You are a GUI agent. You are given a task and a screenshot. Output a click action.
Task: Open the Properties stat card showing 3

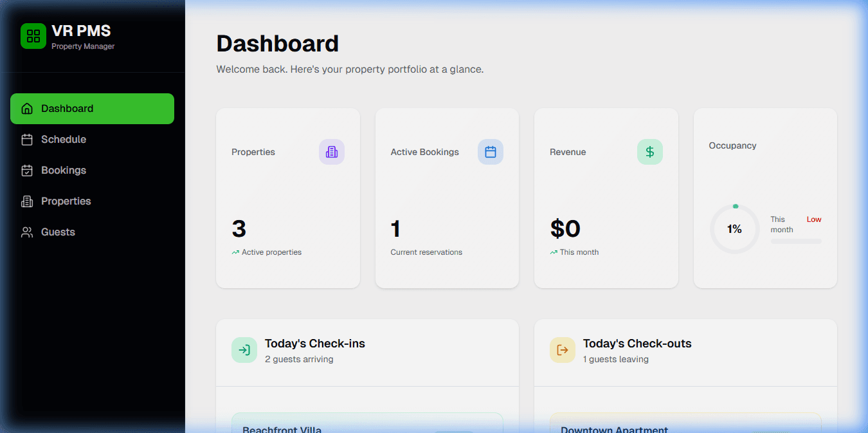click(x=287, y=198)
